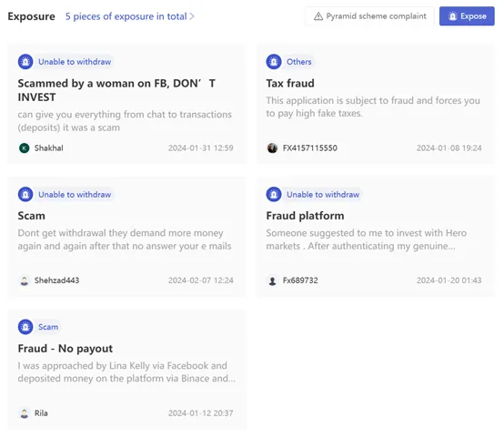Open the Fraud platform post title
This screenshot has height=438, width=504.
click(305, 216)
